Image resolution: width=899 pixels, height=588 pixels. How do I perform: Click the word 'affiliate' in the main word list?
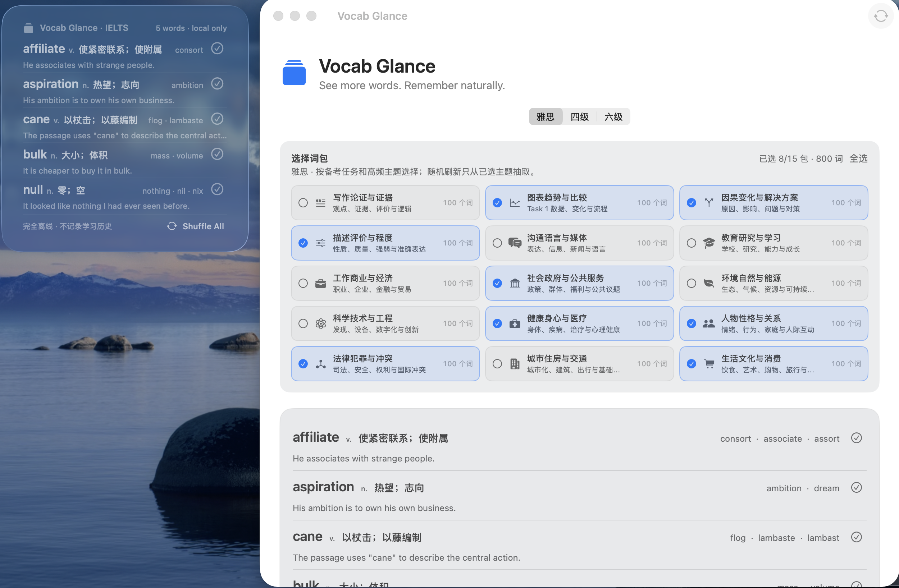click(316, 437)
